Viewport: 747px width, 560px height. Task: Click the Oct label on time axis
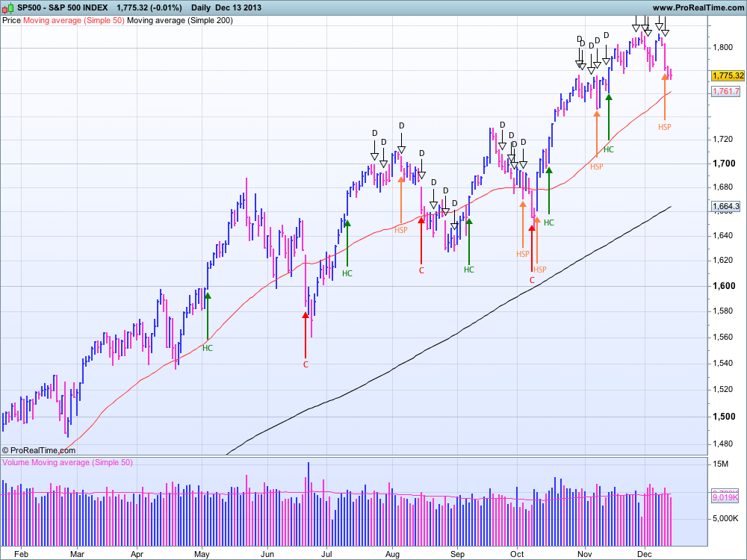tap(517, 554)
